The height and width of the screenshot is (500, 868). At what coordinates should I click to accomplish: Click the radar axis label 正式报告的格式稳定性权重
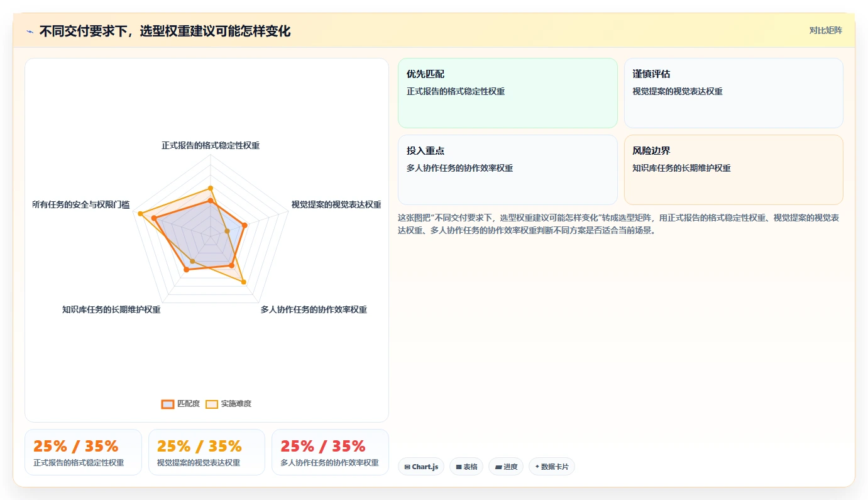(211, 145)
